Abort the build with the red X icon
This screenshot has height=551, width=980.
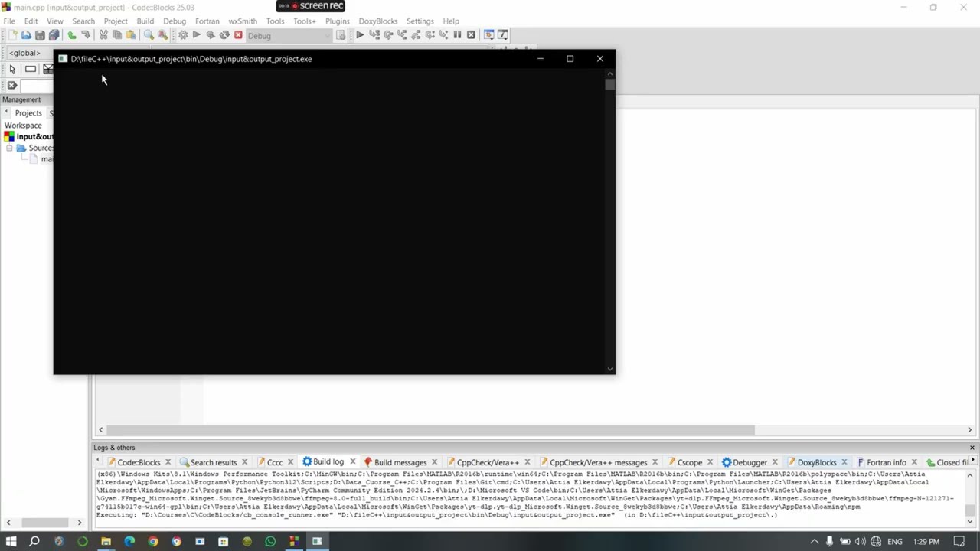tap(238, 35)
